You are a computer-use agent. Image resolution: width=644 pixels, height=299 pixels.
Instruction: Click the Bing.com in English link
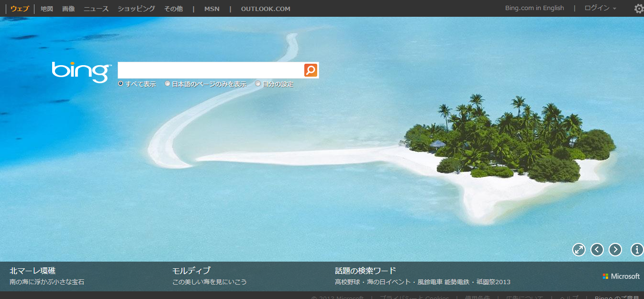tap(534, 8)
